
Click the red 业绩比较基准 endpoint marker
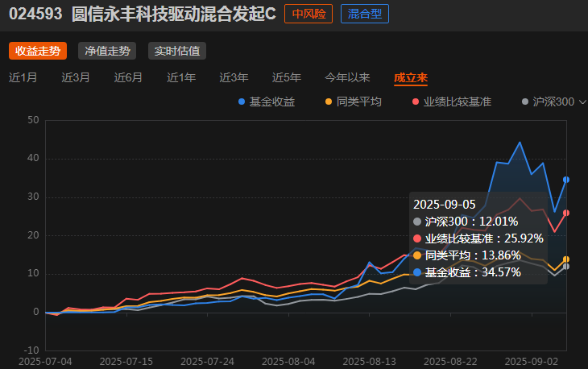tap(566, 213)
